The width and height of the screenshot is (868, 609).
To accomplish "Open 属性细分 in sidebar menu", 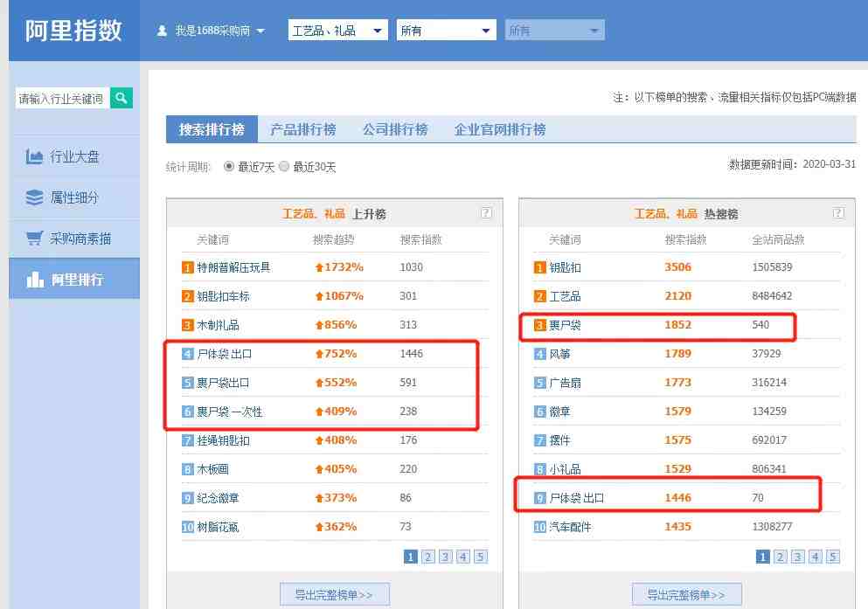I will 74,197.
